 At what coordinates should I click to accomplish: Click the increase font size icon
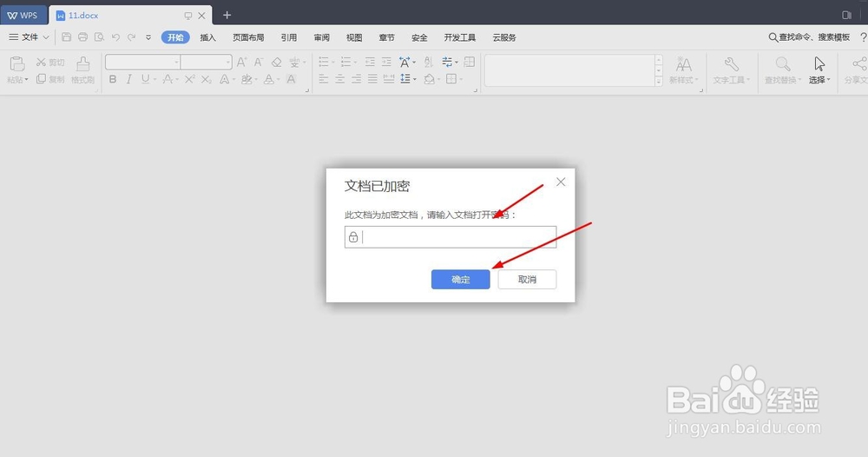[x=242, y=62]
